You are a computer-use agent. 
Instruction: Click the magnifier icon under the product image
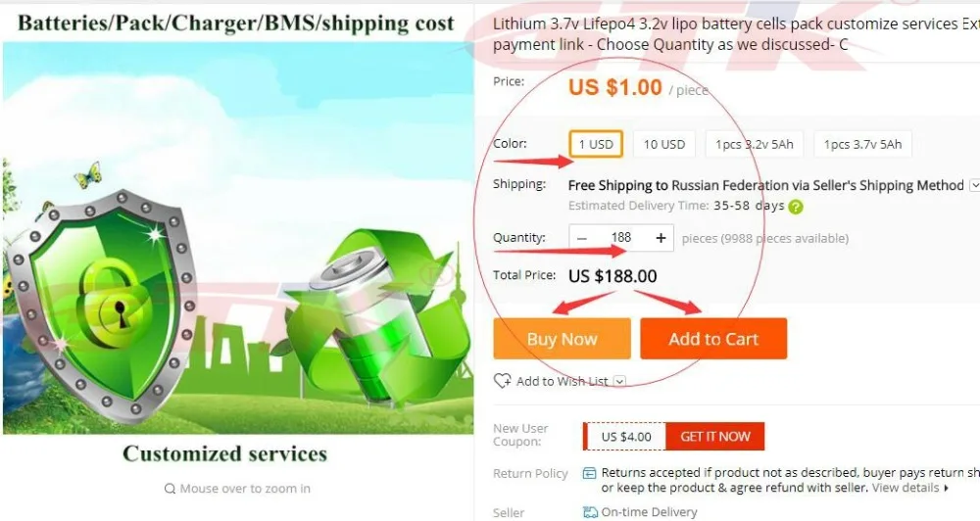170,489
